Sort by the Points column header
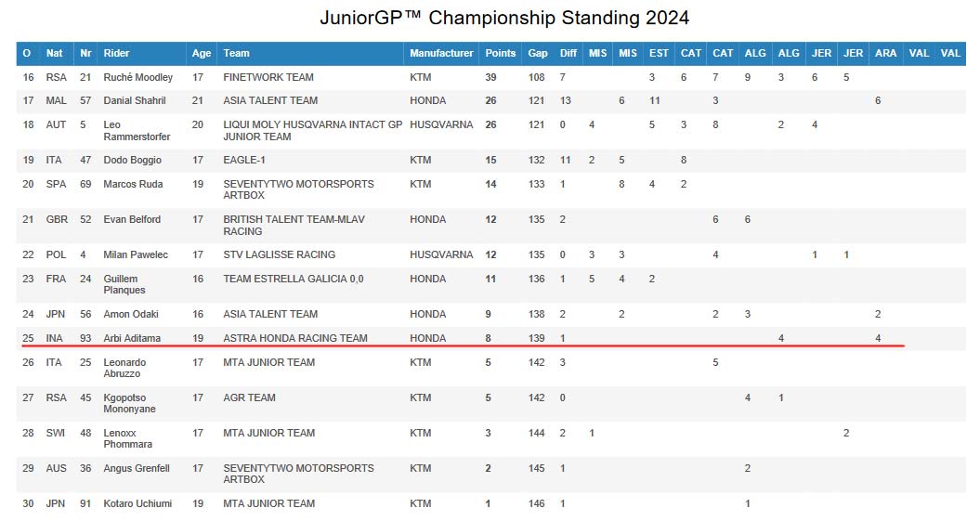 pos(500,53)
